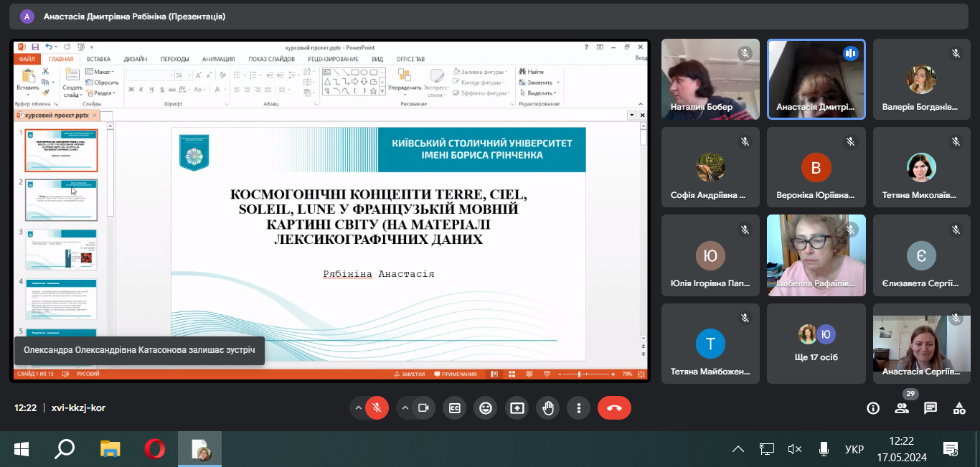The width and height of the screenshot is (980, 467).
Task: Open the Meet activities panel
Action: tap(959, 408)
